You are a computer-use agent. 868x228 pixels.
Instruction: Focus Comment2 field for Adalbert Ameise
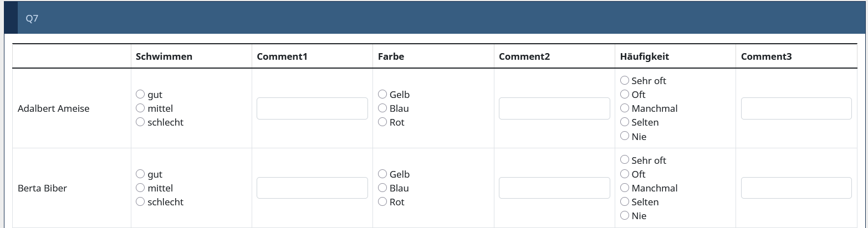[554, 108]
